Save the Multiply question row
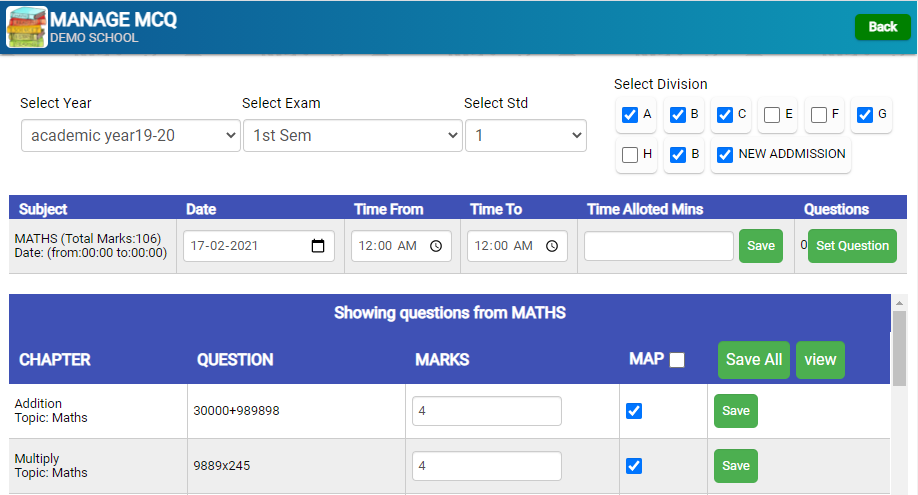Image resolution: width=918 pixels, height=495 pixels. point(736,466)
